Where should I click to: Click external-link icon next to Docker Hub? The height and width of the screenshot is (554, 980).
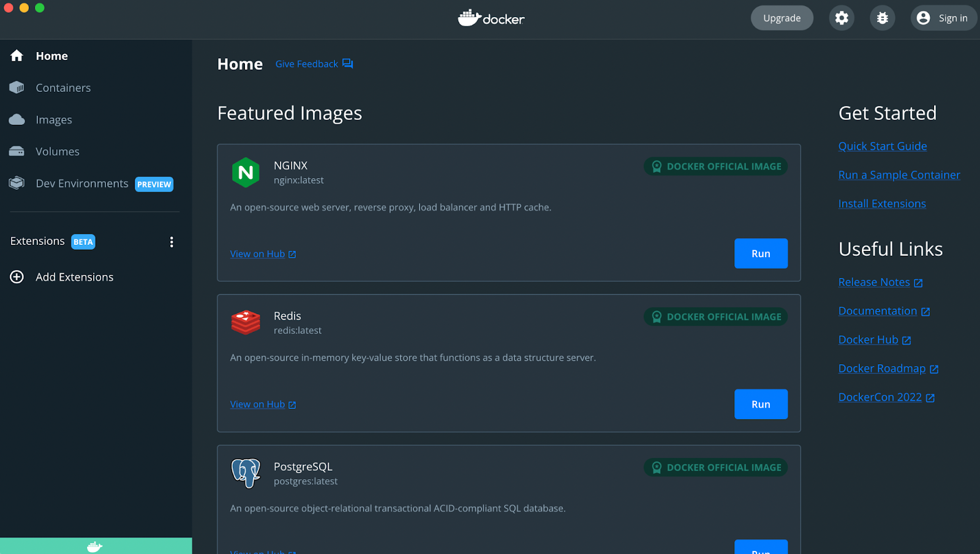(907, 340)
